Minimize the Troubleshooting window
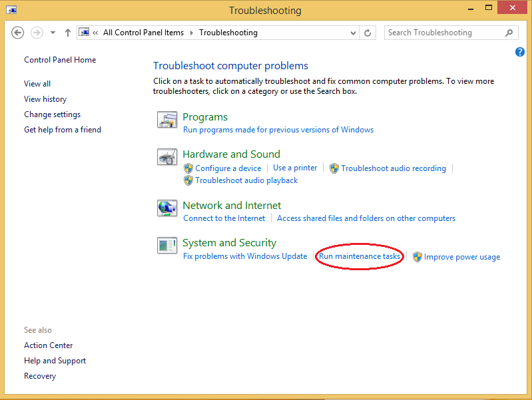532x400 pixels. pos(471,9)
